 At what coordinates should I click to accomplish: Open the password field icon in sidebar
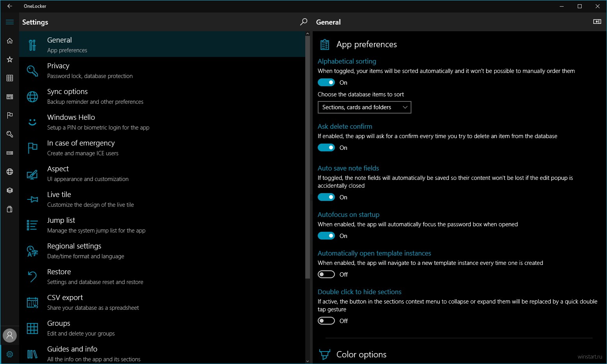[x=10, y=153]
